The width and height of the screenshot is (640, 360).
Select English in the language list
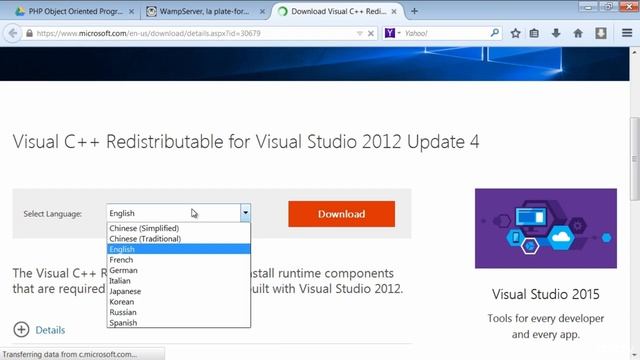(x=179, y=249)
